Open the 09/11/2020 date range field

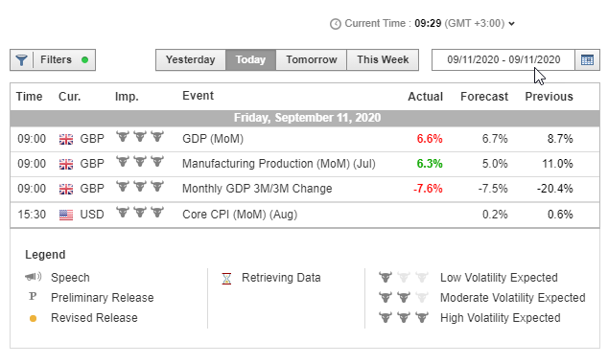[x=503, y=60]
